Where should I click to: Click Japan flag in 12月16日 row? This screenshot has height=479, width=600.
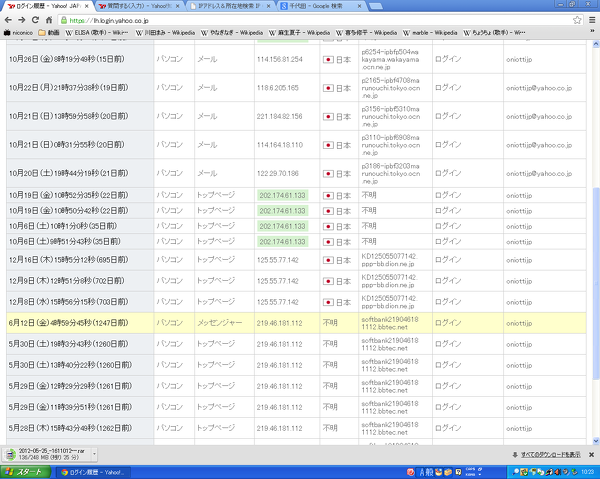[x=328, y=260]
